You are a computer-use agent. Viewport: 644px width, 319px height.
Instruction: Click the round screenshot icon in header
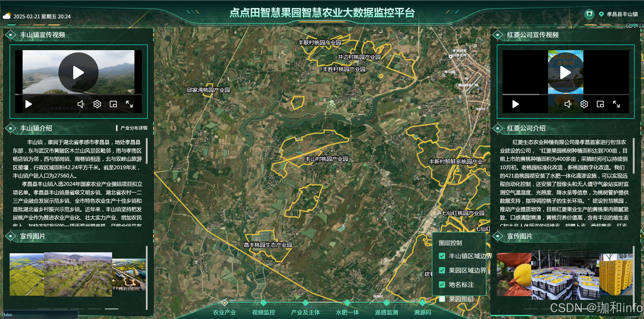tap(589, 14)
